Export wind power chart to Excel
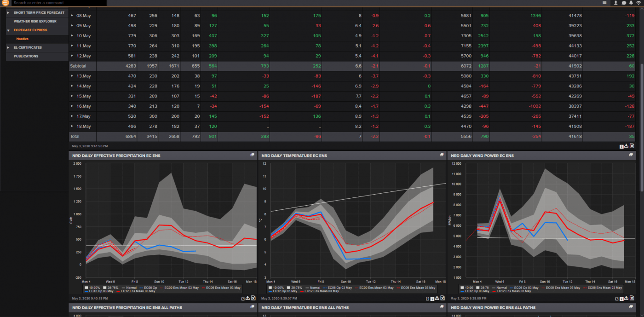 (x=632, y=298)
